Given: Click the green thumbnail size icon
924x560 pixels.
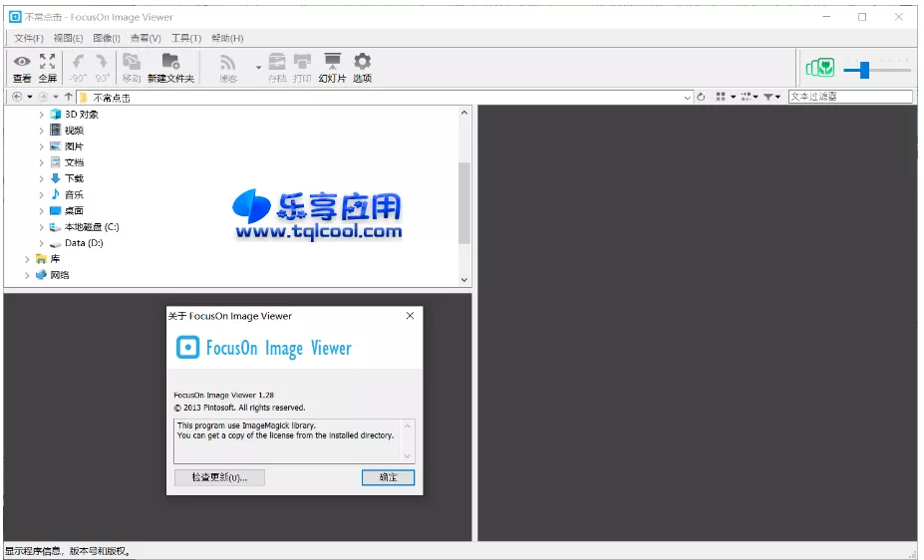Looking at the screenshot, I should 820,68.
